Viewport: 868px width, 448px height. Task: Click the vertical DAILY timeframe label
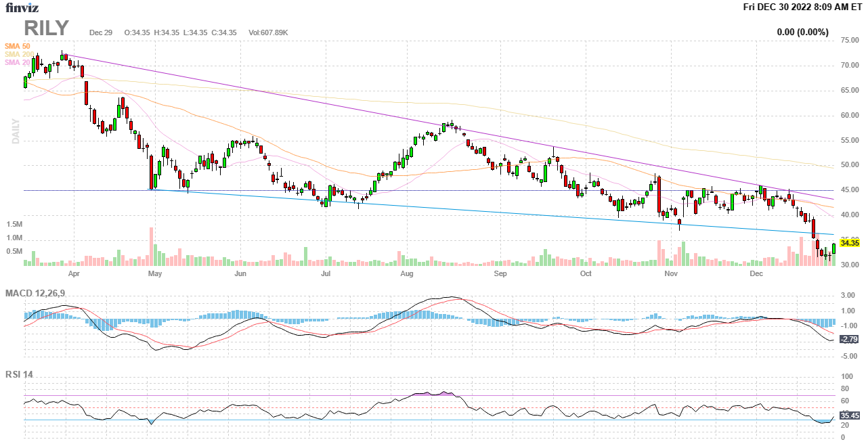click(x=15, y=131)
